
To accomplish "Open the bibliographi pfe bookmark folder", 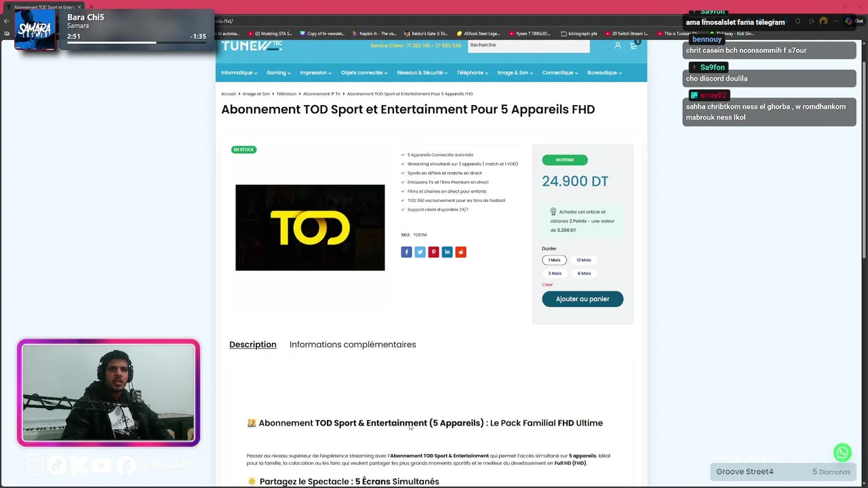I will (x=579, y=33).
